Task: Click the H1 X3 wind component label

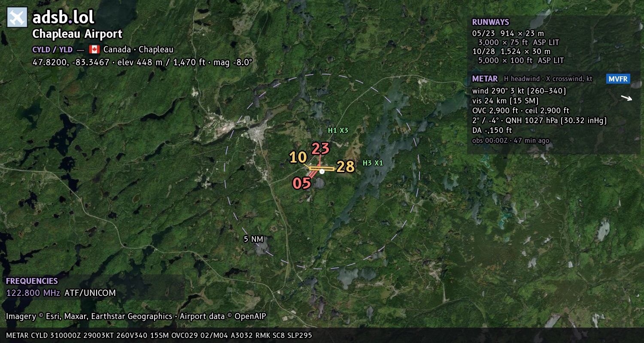Action: 338,130
